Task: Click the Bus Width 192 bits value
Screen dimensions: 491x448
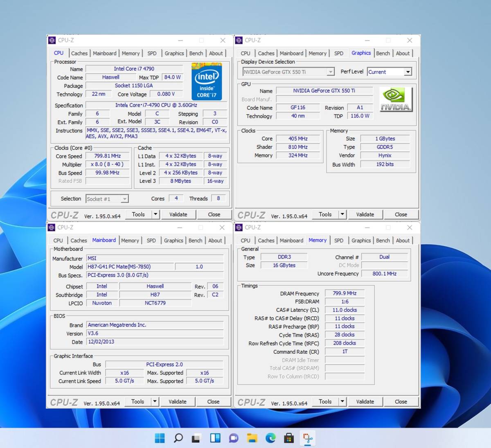Action: [x=385, y=164]
